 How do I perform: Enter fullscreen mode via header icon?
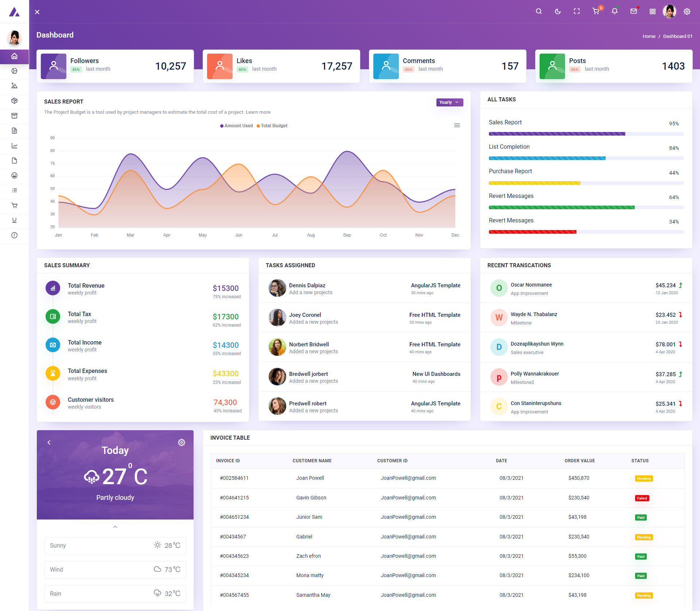tap(576, 11)
